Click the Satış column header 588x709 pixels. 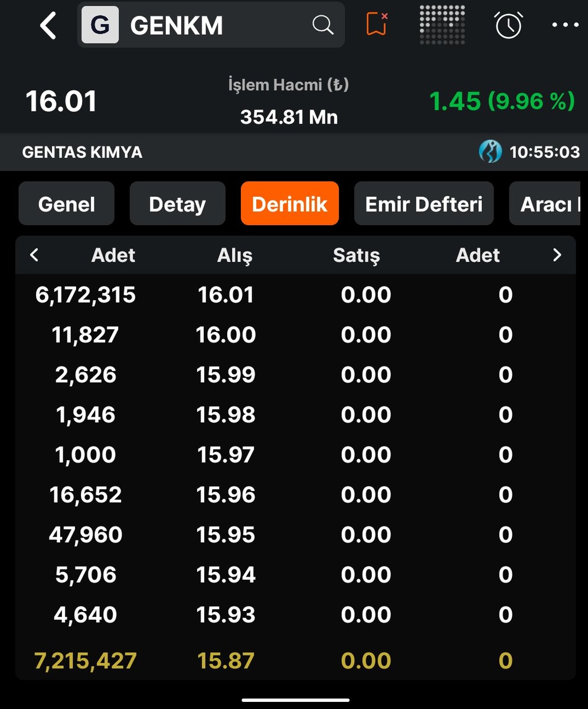(356, 255)
